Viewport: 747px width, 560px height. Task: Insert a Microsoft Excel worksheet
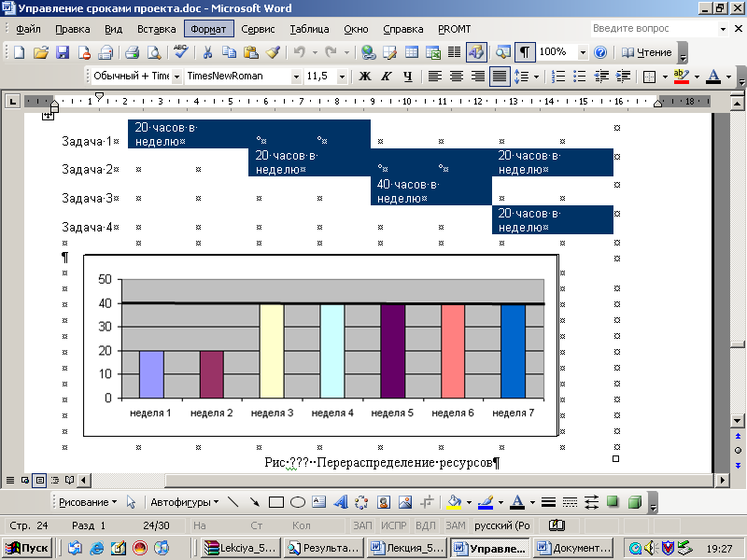(x=433, y=52)
